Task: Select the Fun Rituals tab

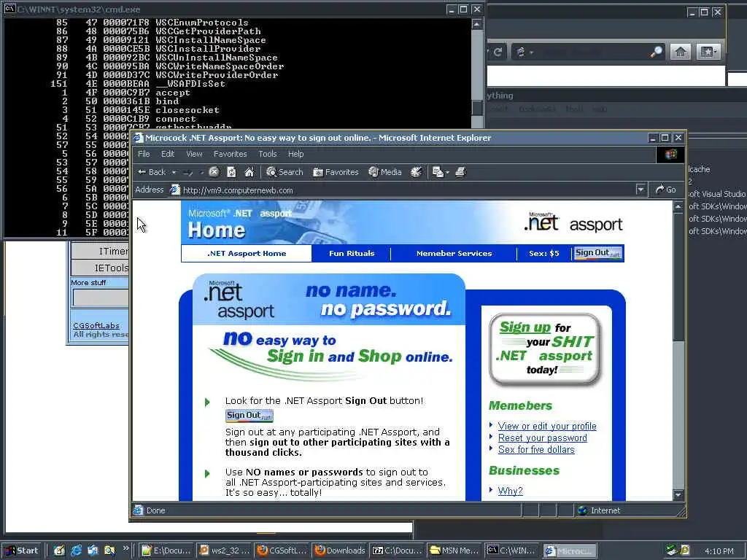Action: pyautogui.click(x=352, y=253)
